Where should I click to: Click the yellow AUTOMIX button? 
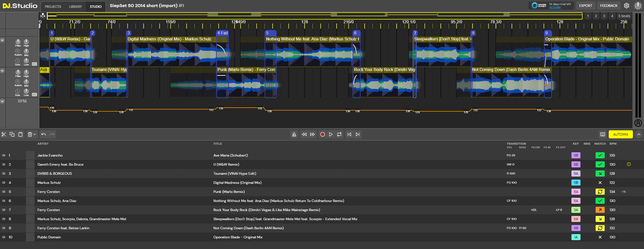coord(621,134)
